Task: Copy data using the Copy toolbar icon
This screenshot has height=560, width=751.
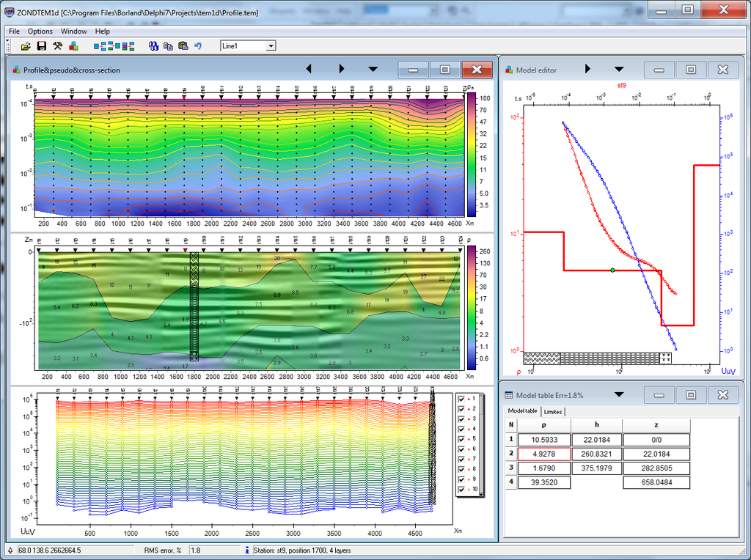Action: [169, 46]
